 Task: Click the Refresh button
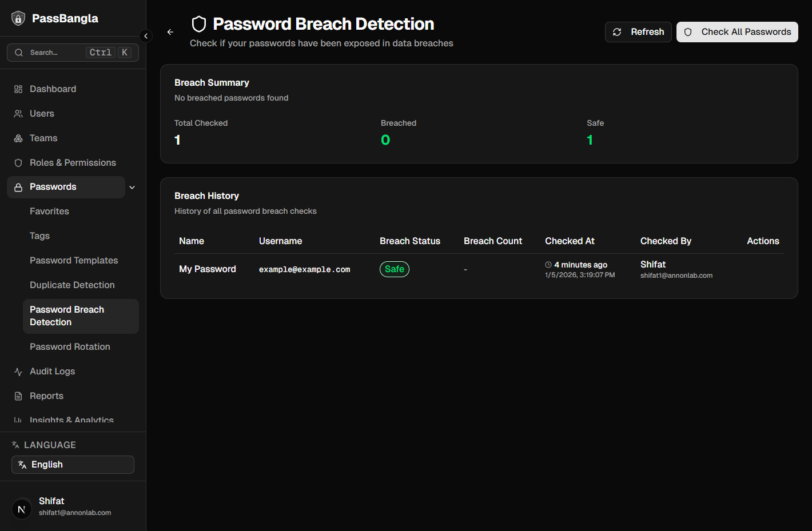[x=638, y=31]
